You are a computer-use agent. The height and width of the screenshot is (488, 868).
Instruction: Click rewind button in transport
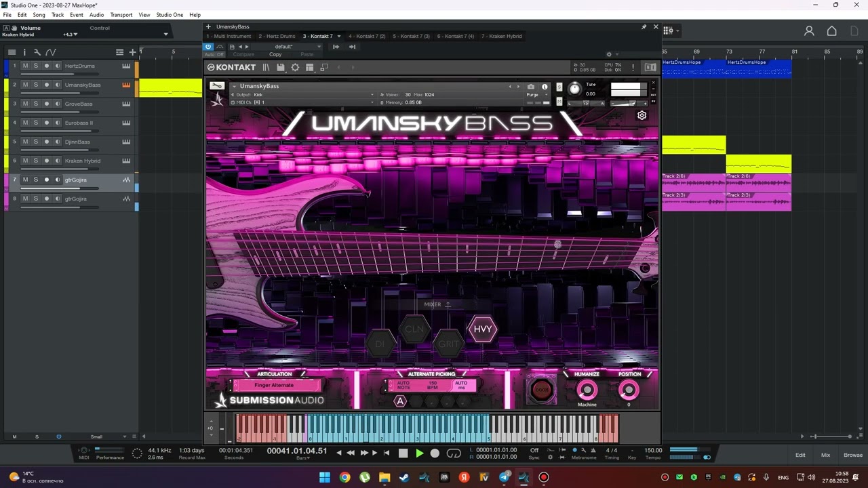click(351, 453)
